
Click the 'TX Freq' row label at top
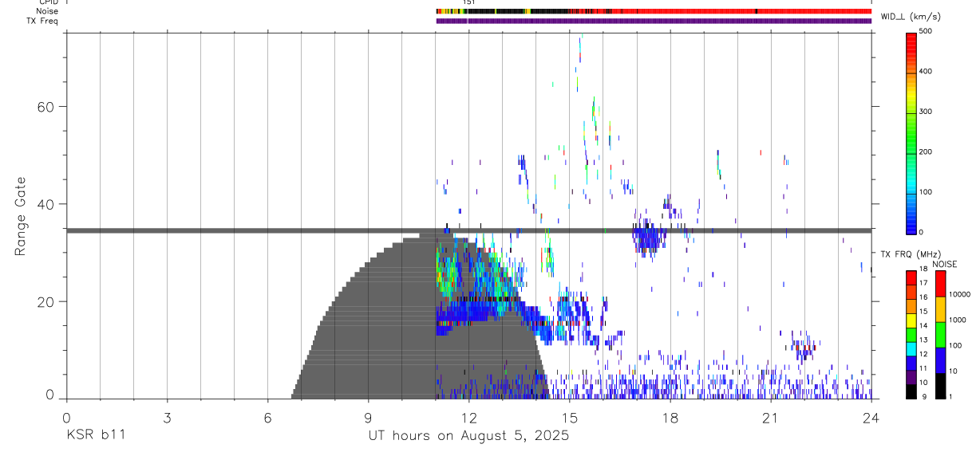(x=42, y=21)
